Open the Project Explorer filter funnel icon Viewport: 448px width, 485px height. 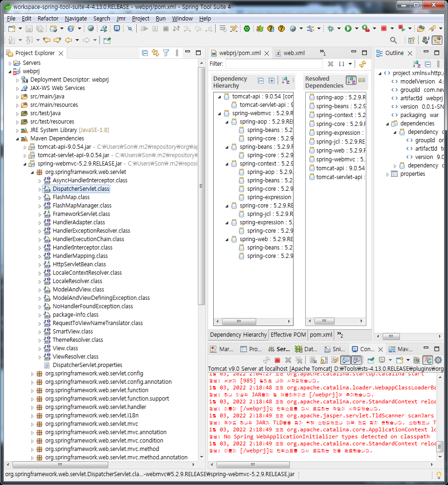coord(166,53)
